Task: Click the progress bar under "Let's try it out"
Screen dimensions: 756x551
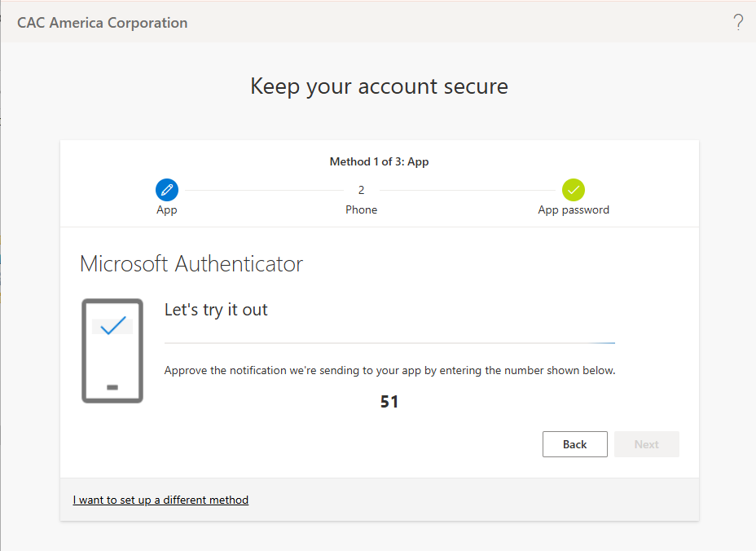Action: tap(389, 343)
